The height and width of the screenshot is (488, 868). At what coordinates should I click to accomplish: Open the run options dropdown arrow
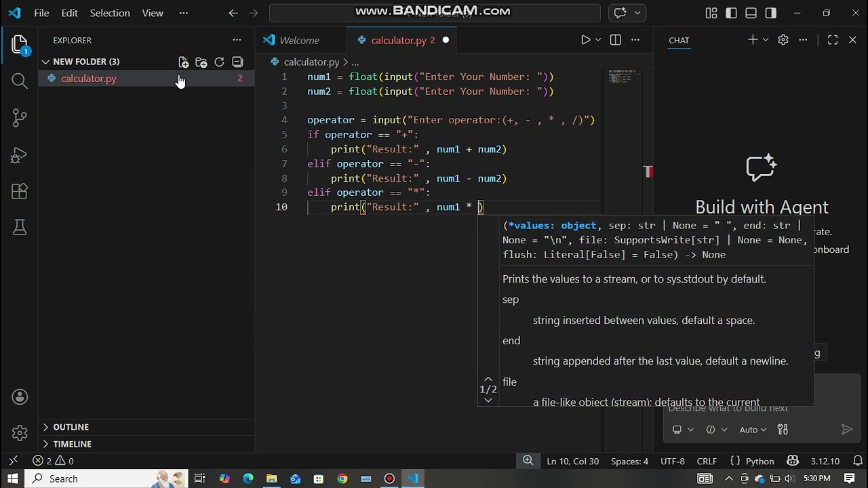coord(598,40)
